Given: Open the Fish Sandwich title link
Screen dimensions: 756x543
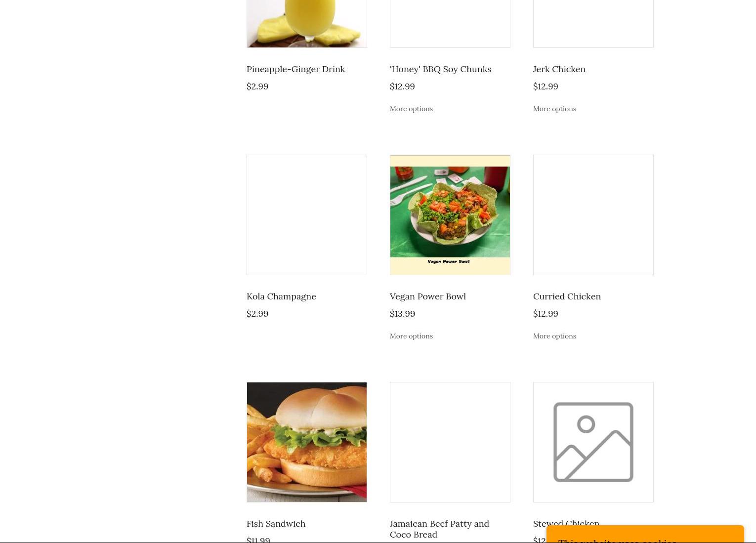Looking at the screenshot, I should [x=276, y=524].
